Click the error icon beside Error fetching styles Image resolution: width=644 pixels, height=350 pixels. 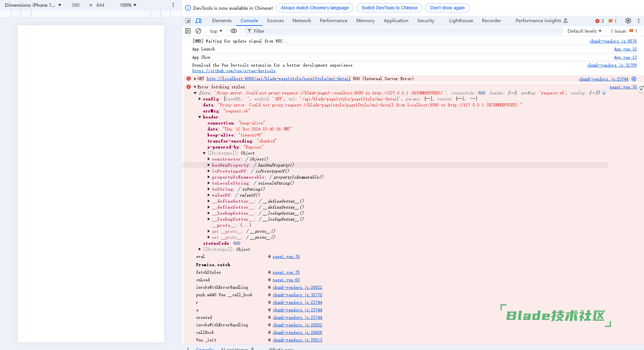point(189,87)
